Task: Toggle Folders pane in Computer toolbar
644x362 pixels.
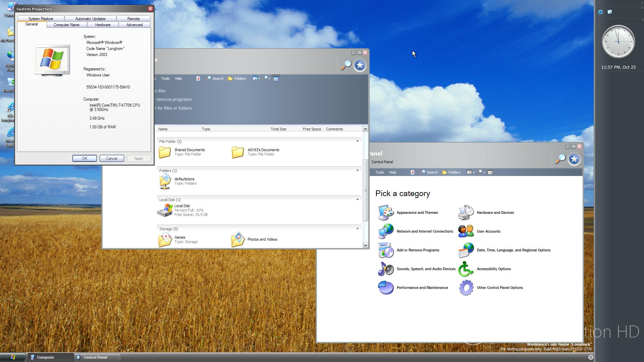Action: click(x=237, y=78)
